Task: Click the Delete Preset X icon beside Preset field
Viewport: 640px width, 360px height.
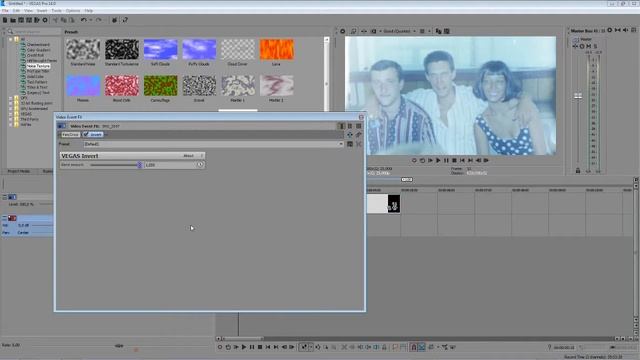Action: click(x=358, y=144)
